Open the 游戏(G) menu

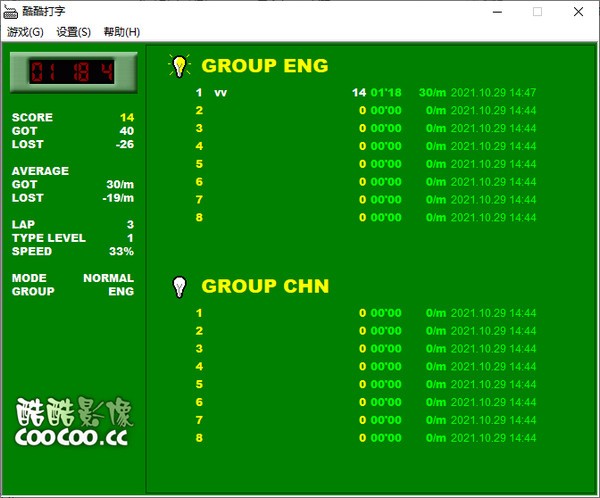point(25,32)
